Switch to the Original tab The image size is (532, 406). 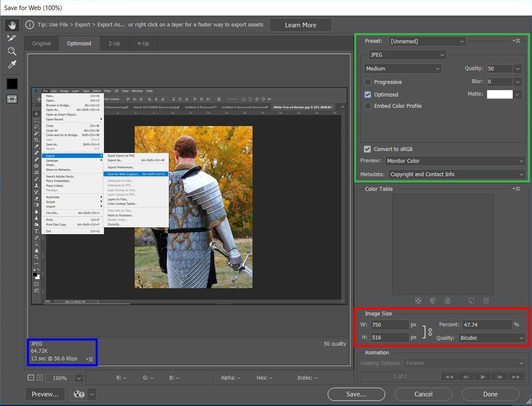pyautogui.click(x=42, y=43)
